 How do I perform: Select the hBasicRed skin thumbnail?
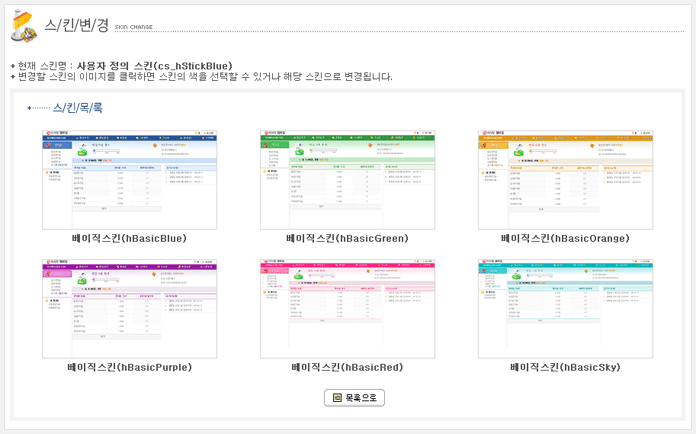(x=347, y=308)
